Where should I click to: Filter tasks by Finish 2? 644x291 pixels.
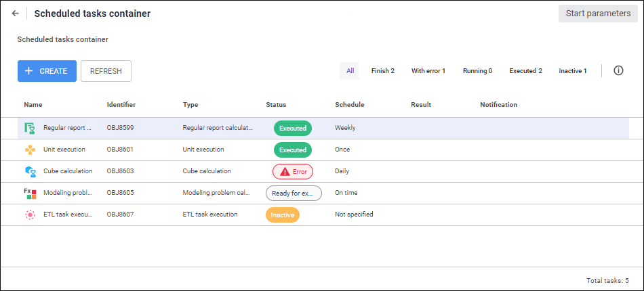pos(382,70)
